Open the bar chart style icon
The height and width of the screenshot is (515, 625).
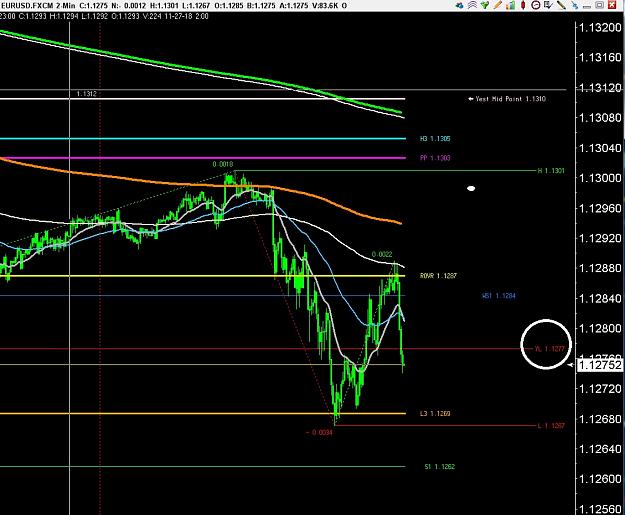[x=511, y=5]
